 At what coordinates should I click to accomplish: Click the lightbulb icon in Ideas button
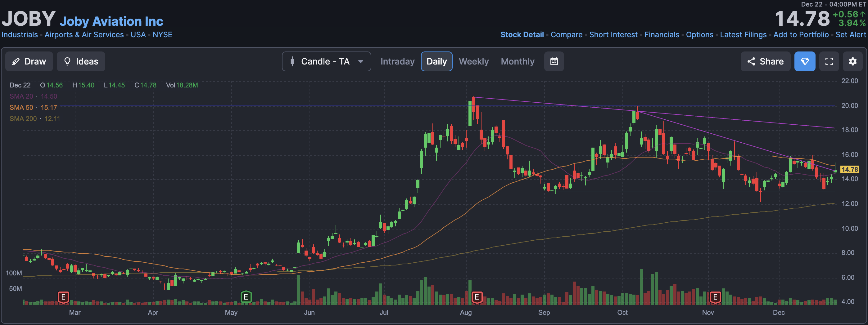click(x=67, y=62)
